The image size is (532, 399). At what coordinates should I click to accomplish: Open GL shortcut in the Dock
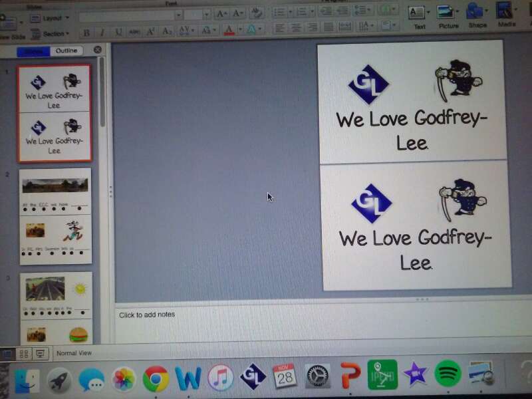pyautogui.click(x=253, y=376)
